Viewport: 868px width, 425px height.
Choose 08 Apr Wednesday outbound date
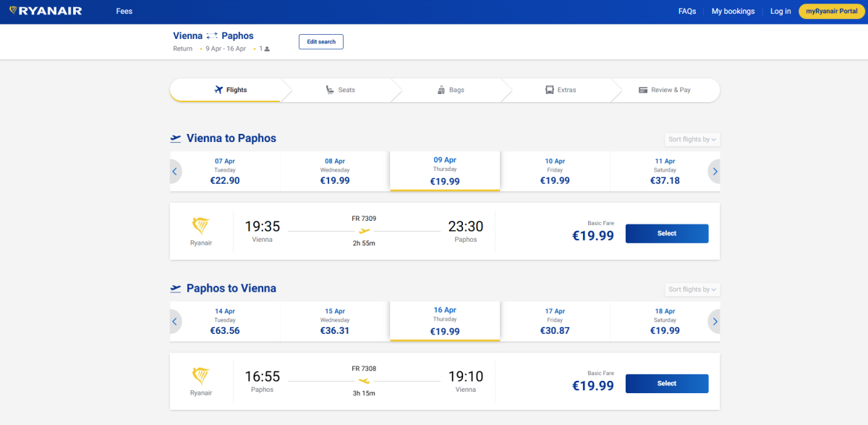[x=335, y=172]
